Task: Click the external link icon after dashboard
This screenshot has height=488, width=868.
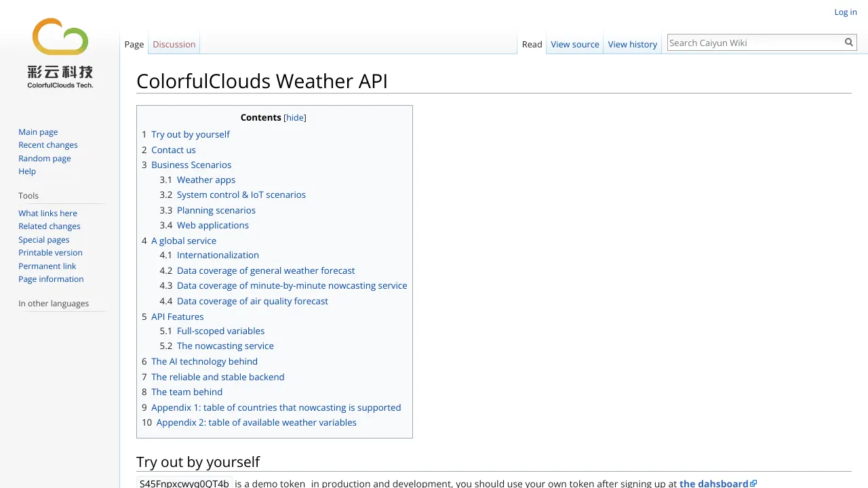Action: [753, 483]
